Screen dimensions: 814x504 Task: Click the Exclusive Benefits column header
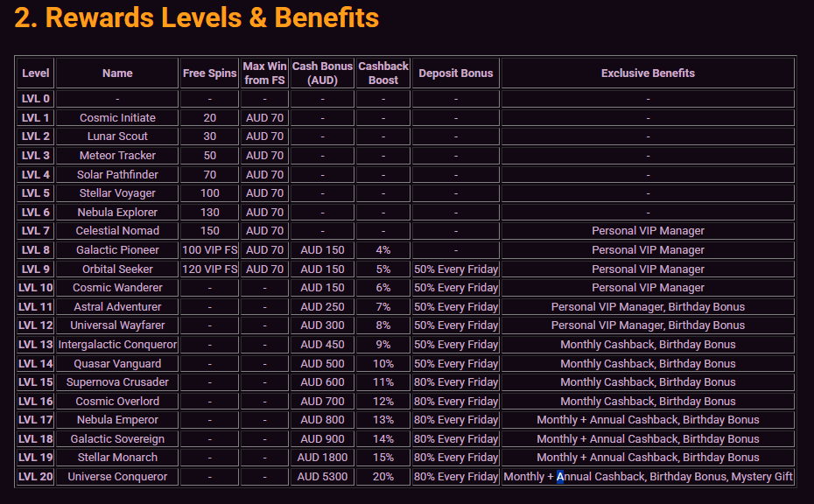coord(648,73)
